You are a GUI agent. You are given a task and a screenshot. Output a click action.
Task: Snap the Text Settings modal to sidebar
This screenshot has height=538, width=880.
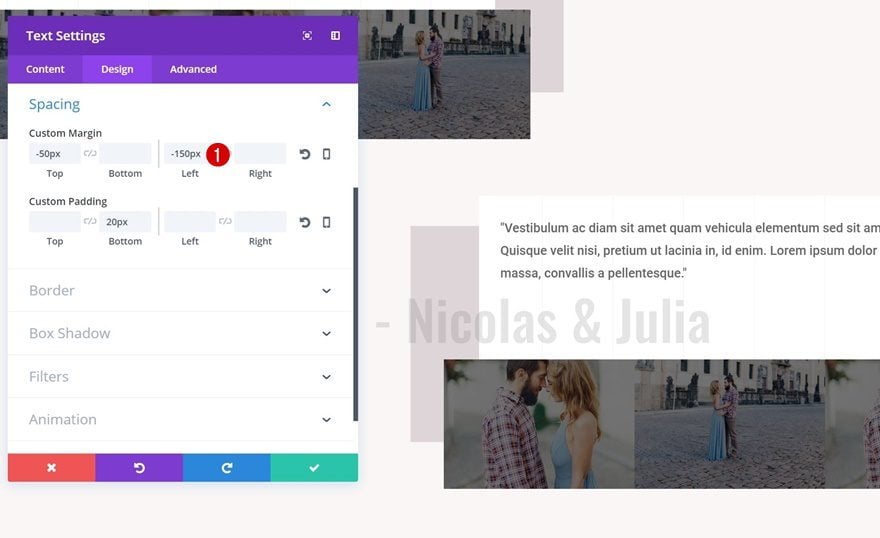(x=335, y=36)
